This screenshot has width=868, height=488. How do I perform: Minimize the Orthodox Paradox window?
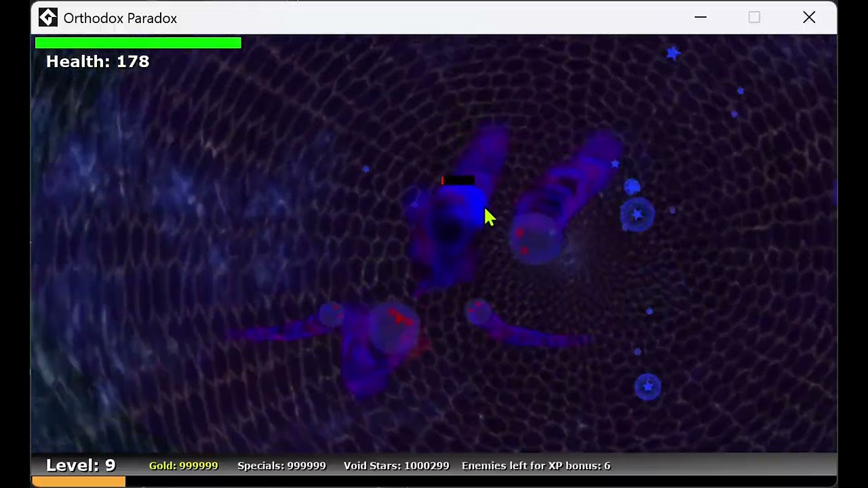click(x=701, y=18)
